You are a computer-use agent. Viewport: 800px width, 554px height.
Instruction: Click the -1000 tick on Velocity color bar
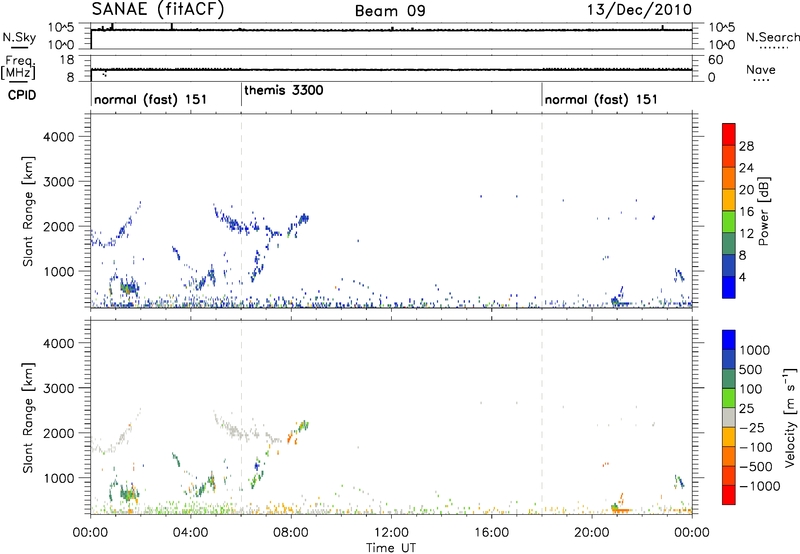[x=760, y=486]
